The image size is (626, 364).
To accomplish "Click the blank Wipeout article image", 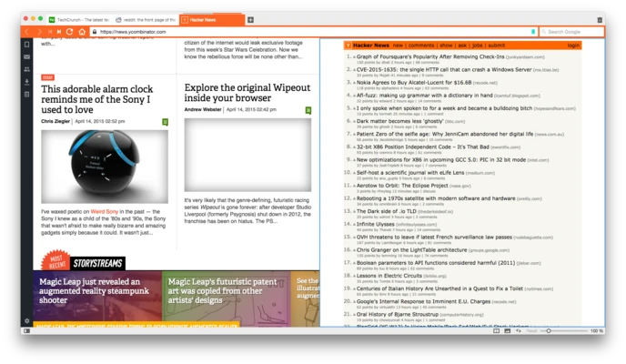I will [247, 155].
